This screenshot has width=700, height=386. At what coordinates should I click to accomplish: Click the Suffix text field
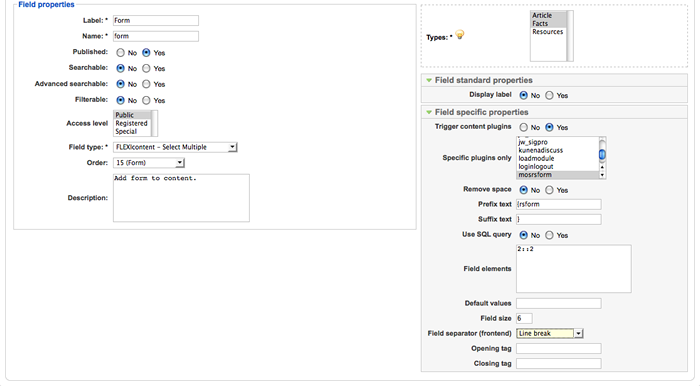click(558, 220)
